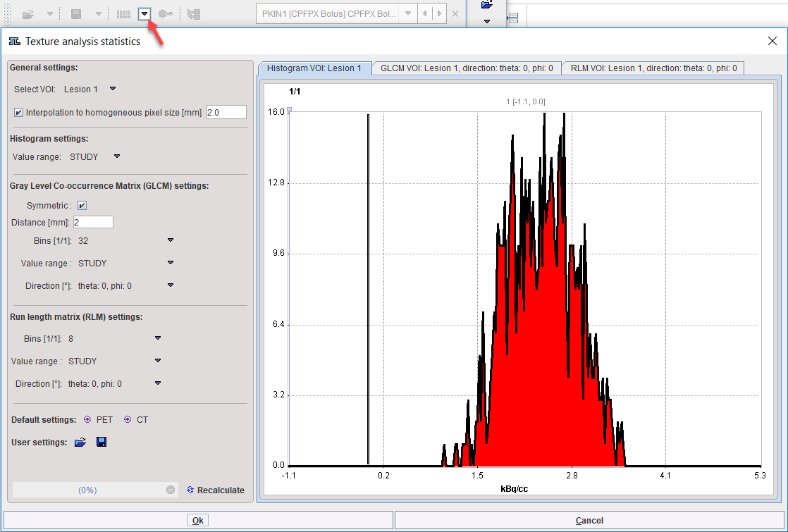This screenshot has width=788, height=532.
Task: Close the Texture analysis statistics dialog
Action: [772, 41]
